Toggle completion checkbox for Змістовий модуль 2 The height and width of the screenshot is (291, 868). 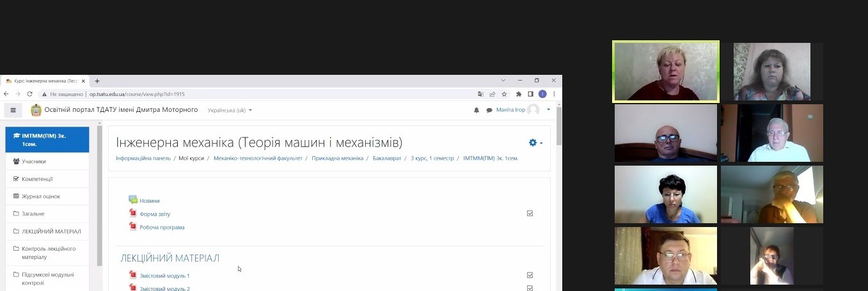coord(530,288)
